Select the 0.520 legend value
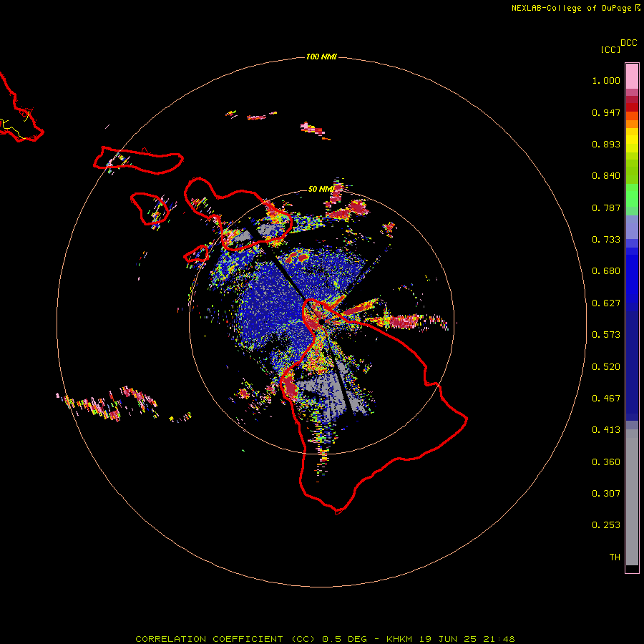 coord(606,367)
